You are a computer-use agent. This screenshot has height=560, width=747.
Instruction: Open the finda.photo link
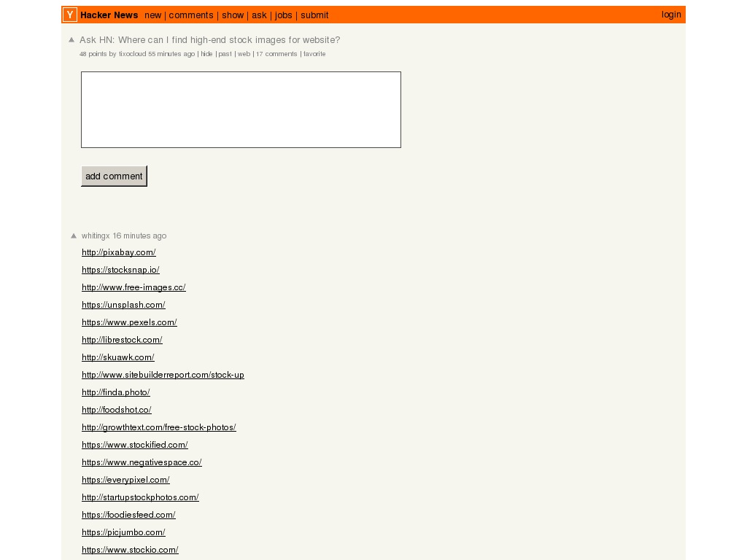point(116,392)
